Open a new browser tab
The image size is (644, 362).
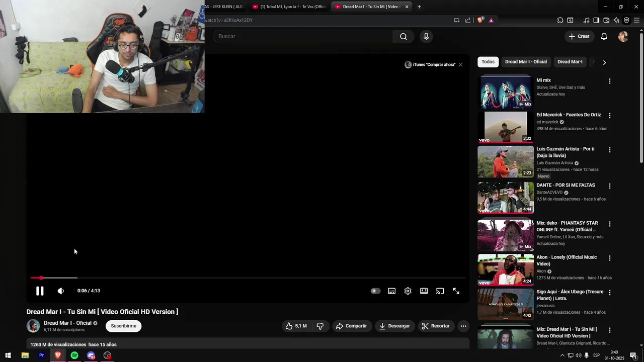[x=419, y=7]
